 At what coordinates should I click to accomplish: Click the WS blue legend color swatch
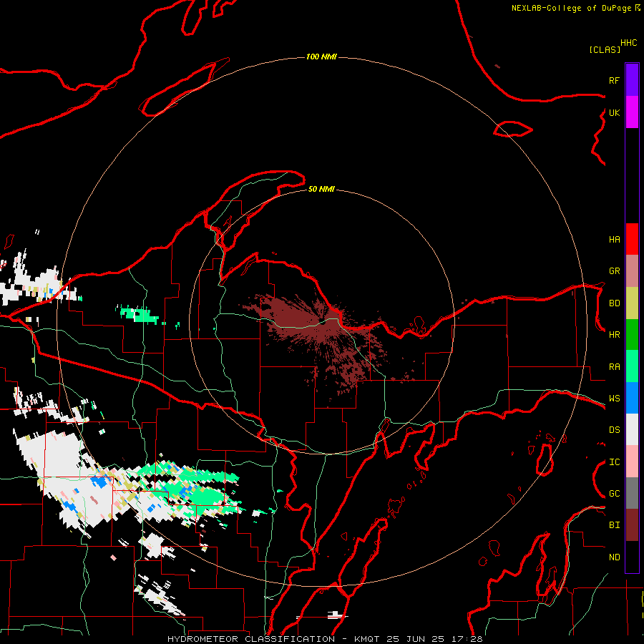(632, 398)
